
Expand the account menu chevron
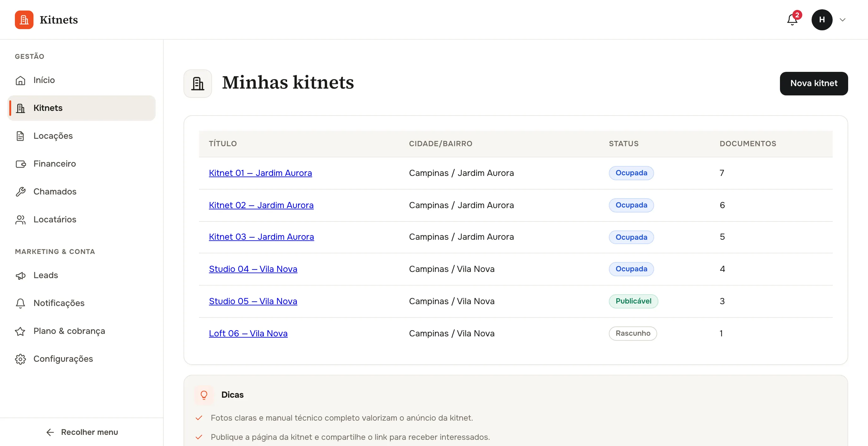[842, 20]
